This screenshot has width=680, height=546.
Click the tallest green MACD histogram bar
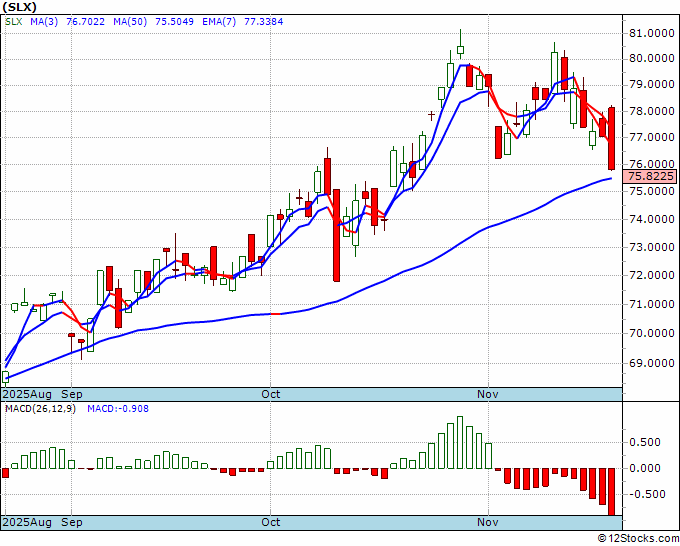tap(460, 442)
